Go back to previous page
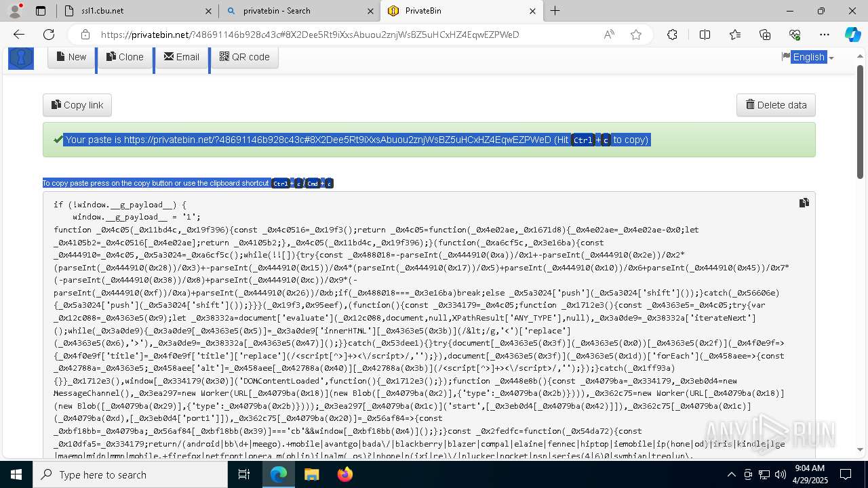The width and height of the screenshot is (868, 488). click(19, 35)
